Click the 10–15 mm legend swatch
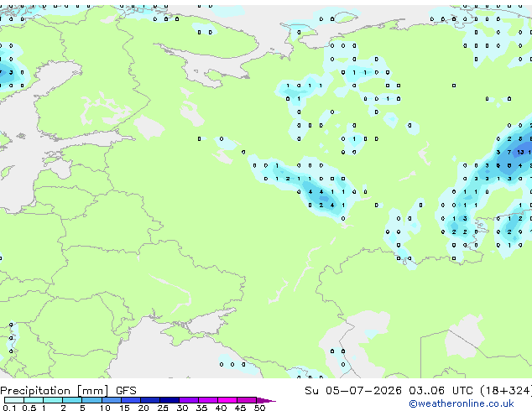 pos(111,400)
